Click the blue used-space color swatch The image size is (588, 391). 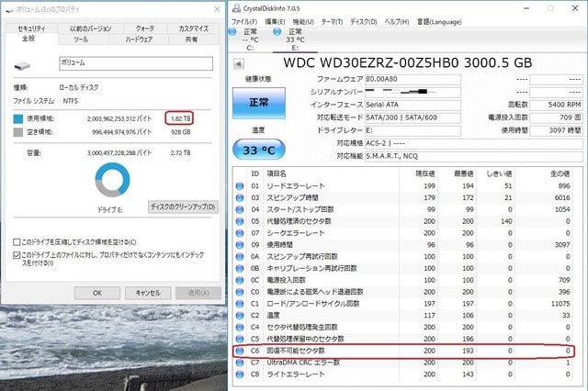coord(18,118)
